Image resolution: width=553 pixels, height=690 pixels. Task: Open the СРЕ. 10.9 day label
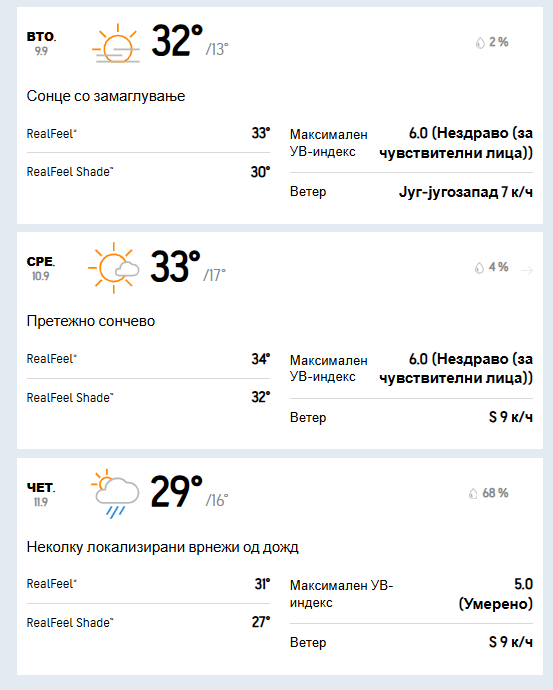pos(40,268)
